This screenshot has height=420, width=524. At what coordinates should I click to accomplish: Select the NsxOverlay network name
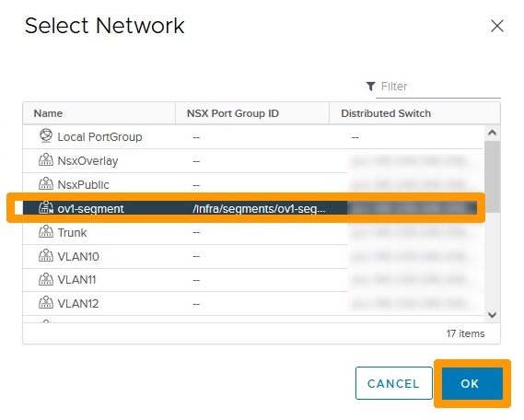[87, 161]
